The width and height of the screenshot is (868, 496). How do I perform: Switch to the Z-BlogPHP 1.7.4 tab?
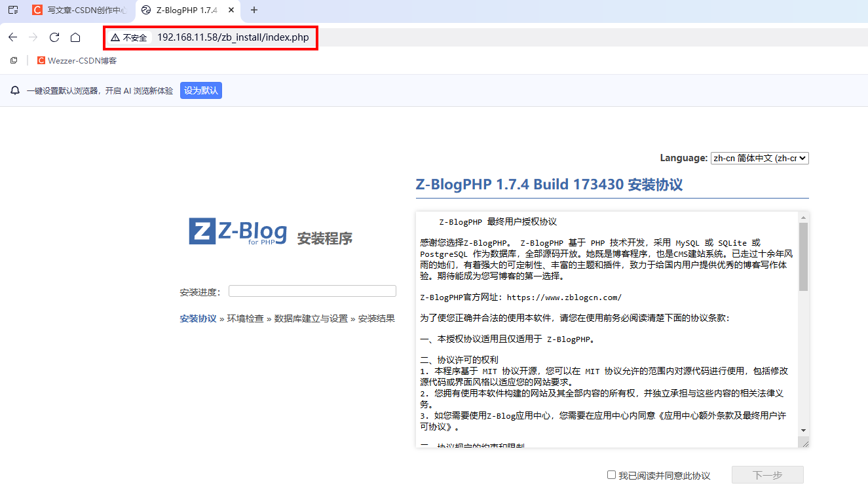(x=187, y=10)
